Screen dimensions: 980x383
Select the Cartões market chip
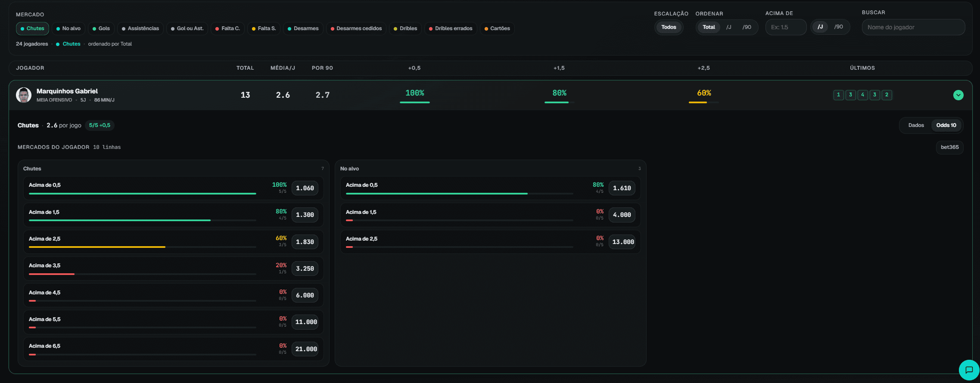[x=497, y=28]
